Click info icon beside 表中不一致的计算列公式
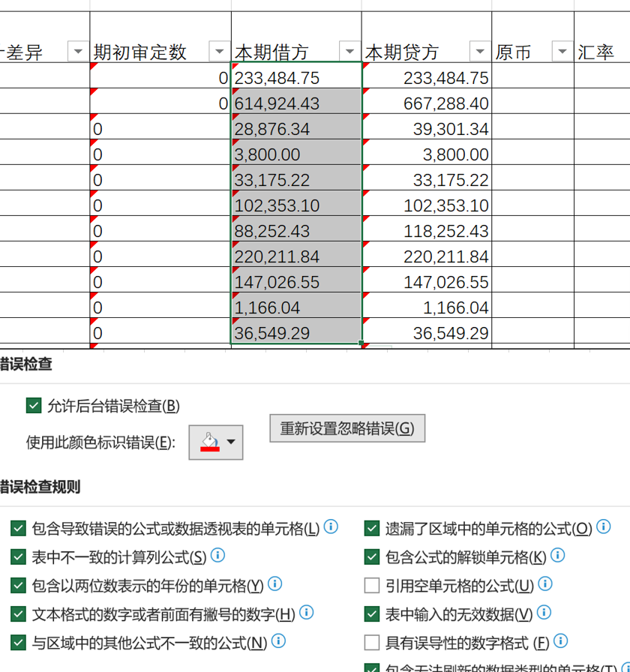The width and height of the screenshot is (630, 672). tap(217, 556)
